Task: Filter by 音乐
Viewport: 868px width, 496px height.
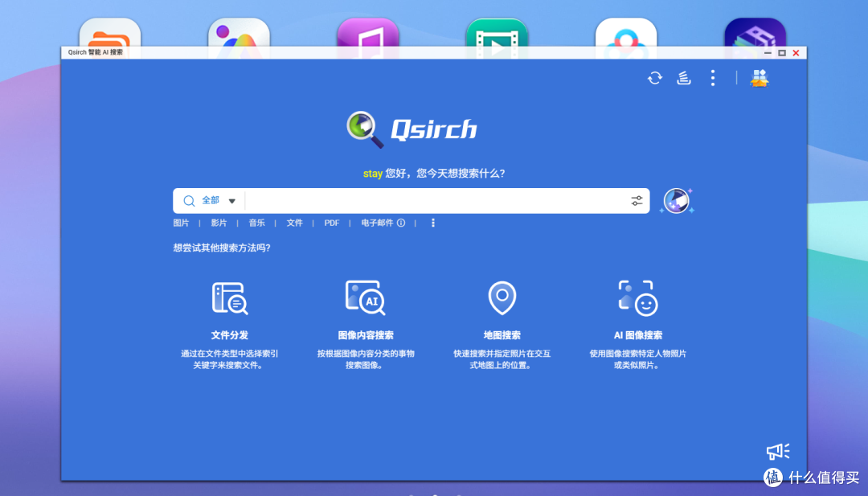Action: (256, 223)
